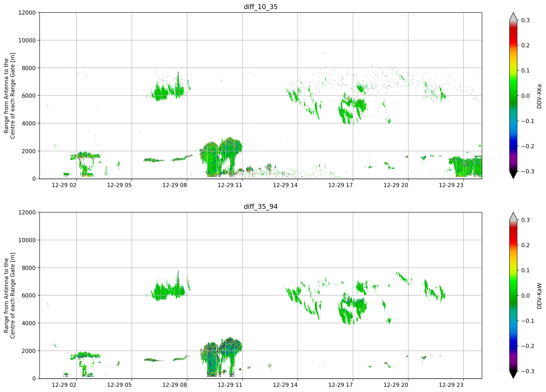The image size is (546, 392).
Task: Click the DDV-XKa color gradient bar
Action: point(513,96)
